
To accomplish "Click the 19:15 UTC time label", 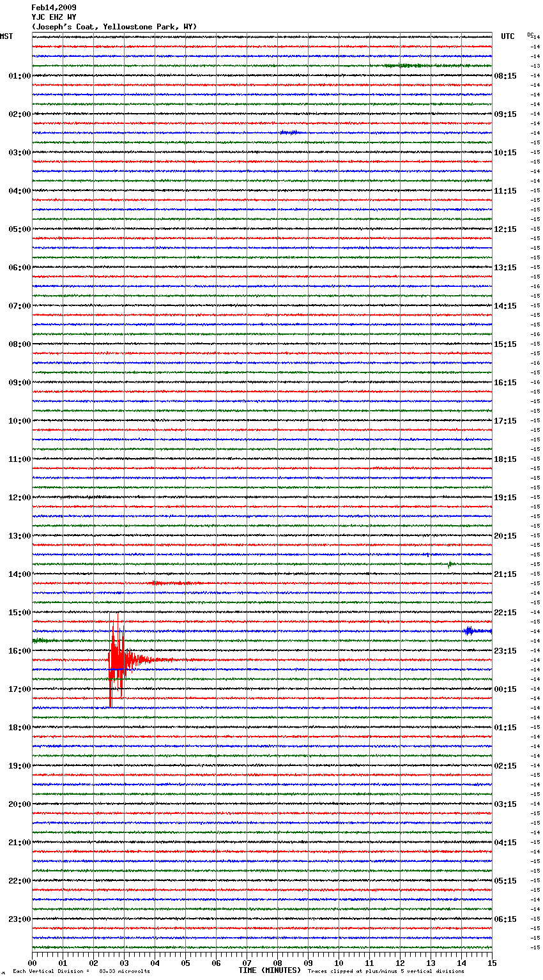I will tap(505, 498).
